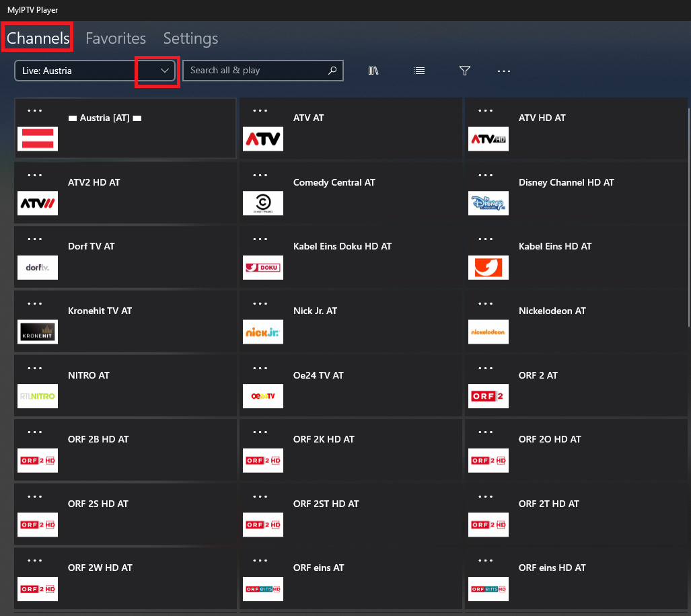Open options for Disney Channel HD AT

486,175
